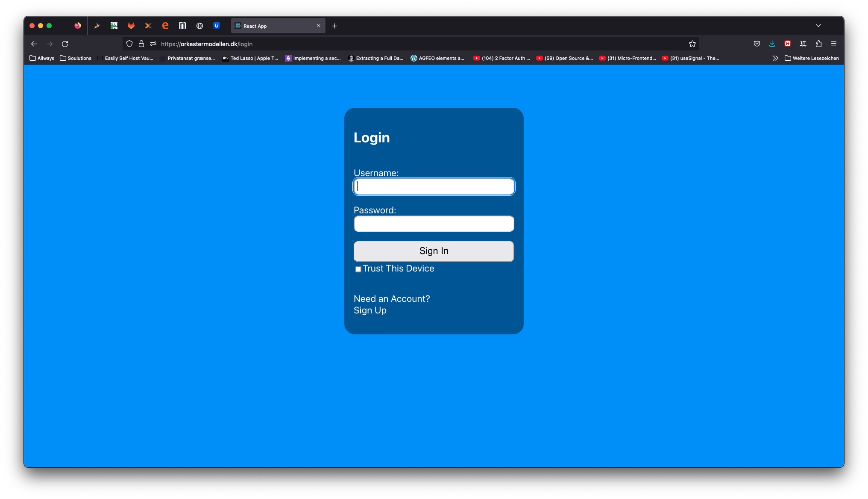Click the site security padlock icon
This screenshot has width=868, height=499.
point(141,44)
